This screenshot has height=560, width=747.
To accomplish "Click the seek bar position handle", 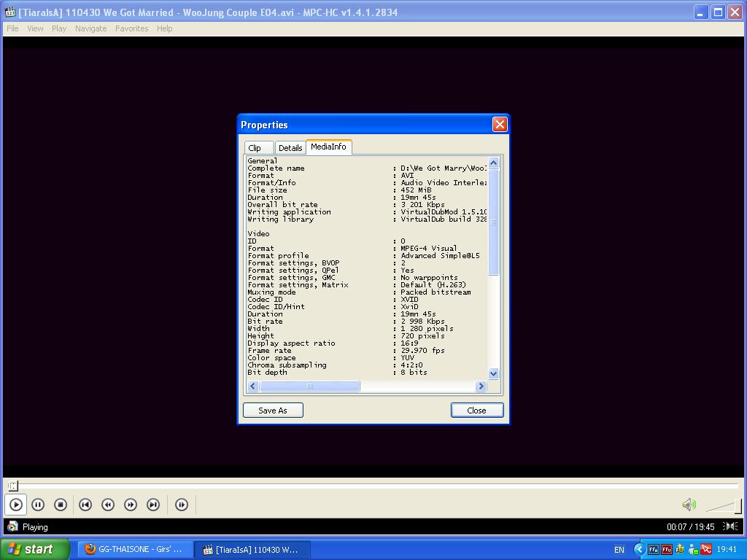I will point(13,485).
